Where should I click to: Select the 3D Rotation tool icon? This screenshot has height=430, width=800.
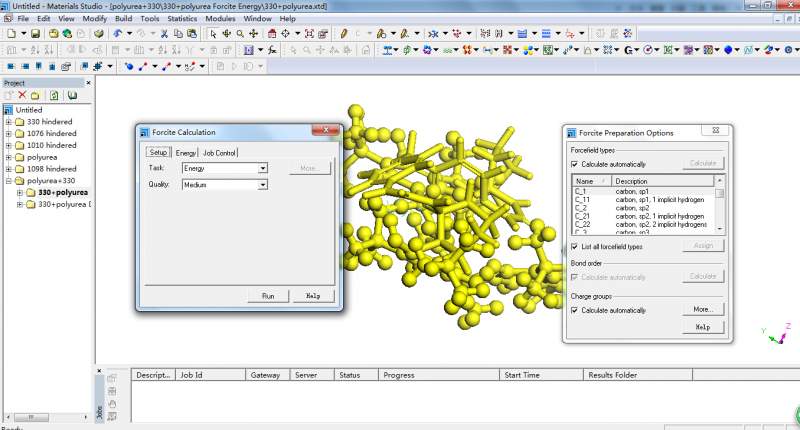(227, 34)
